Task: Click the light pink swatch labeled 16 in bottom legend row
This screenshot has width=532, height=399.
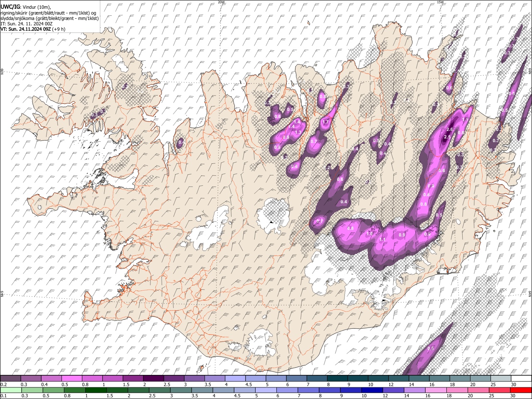Action: click(435, 390)
